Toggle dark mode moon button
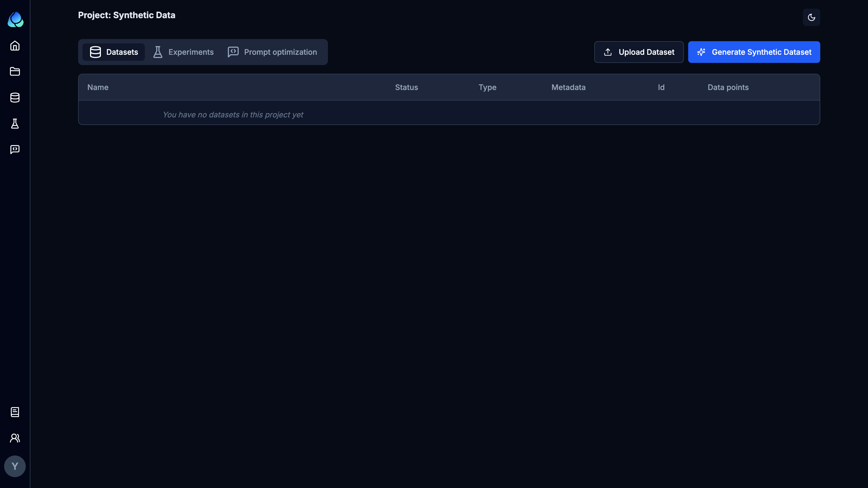Image resolution: width=868 pixels, height=488 pixels. coord(811,17)
